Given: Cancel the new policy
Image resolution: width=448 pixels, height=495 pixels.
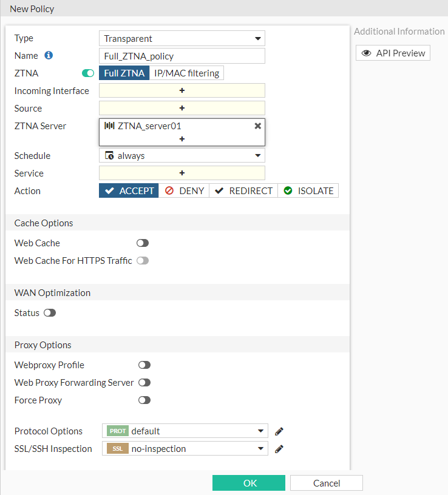Looking at the screenshot, I should tap(326, 483).
